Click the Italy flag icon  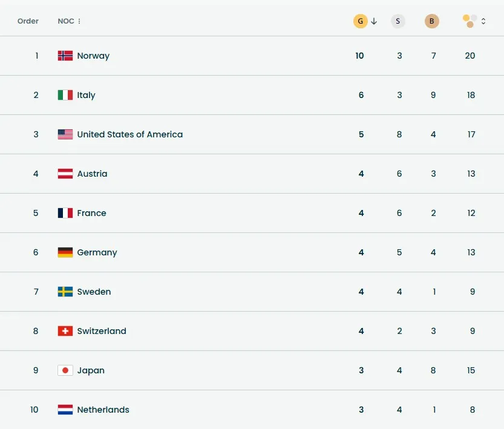click(x=65, y=95)
